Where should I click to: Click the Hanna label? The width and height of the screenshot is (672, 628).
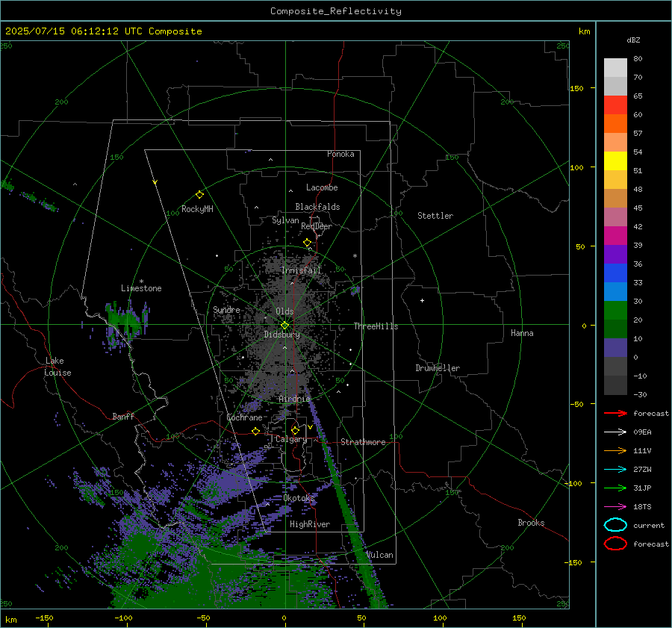coord(522,333)
